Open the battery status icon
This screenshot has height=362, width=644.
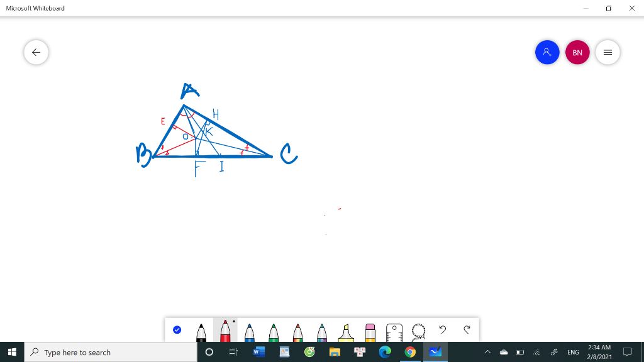click(x=520, y=352)
